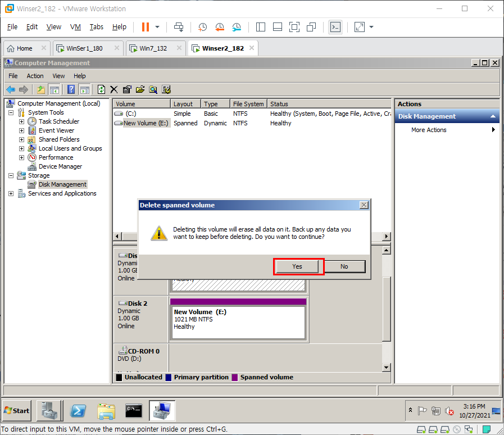Switch to the Home tab
504x435 pixels.
24,48
